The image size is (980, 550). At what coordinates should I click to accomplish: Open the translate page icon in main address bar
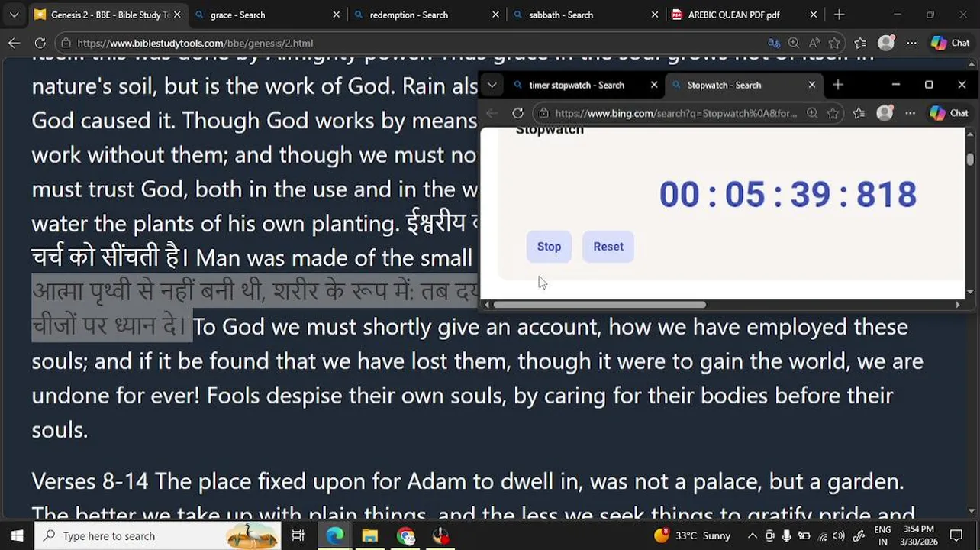click(774, 43)
